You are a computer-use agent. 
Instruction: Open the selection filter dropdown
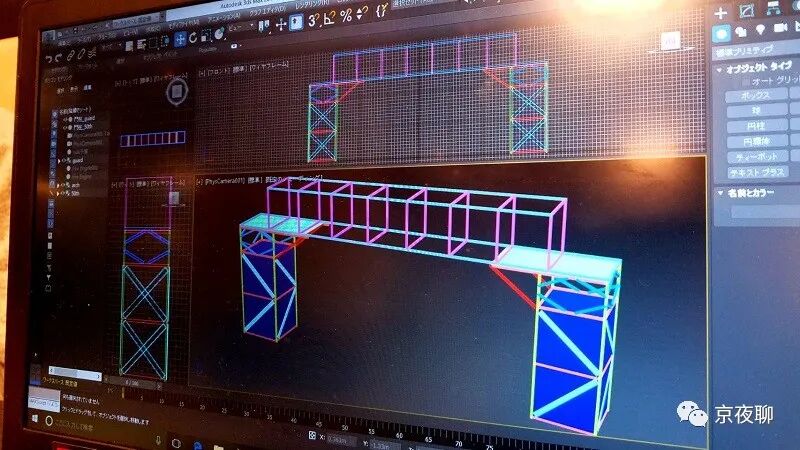pyautogui.click(x=110, y=48)
